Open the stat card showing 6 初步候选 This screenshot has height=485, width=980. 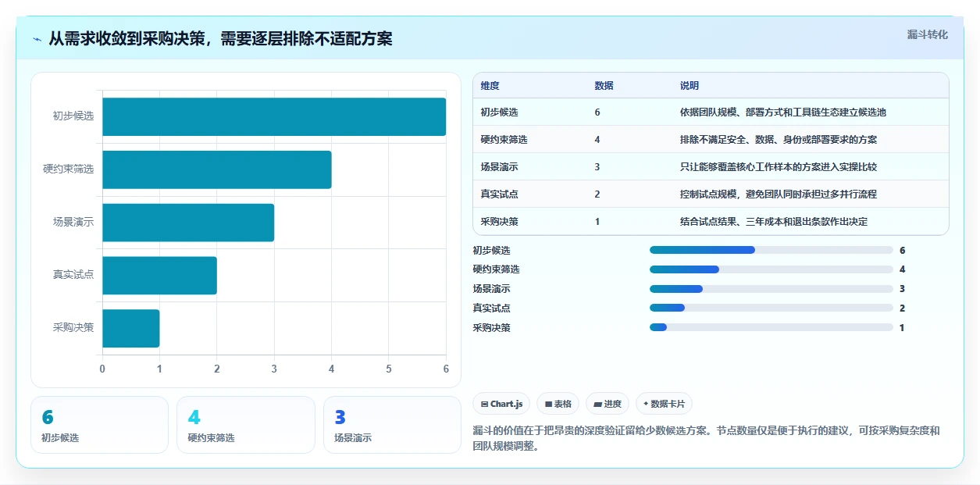[x=99, y=425]
